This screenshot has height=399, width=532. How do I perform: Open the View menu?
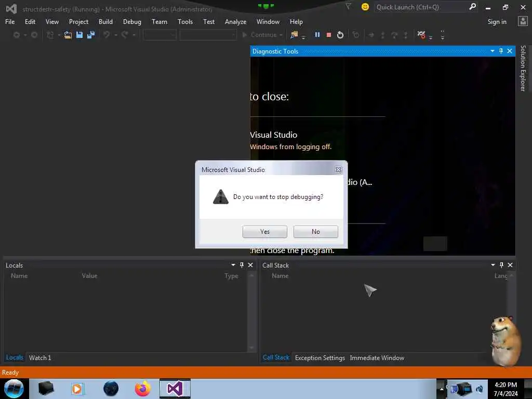52,22
